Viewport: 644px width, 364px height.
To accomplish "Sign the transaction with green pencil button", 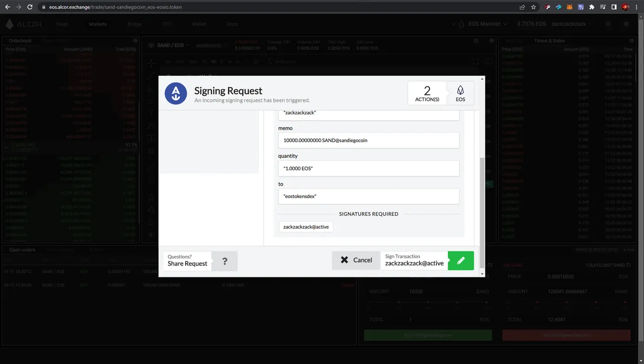I will pyautogui.click(x=460, y=260).
